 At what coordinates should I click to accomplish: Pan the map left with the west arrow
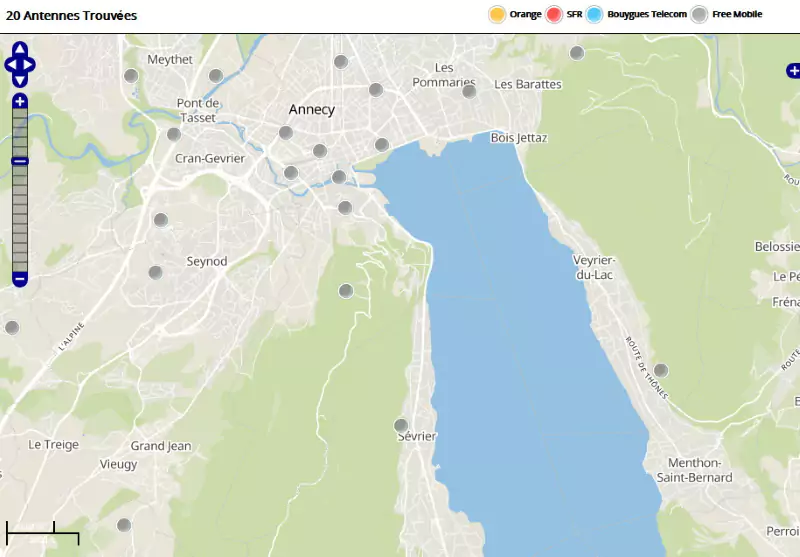click(10, 65)
